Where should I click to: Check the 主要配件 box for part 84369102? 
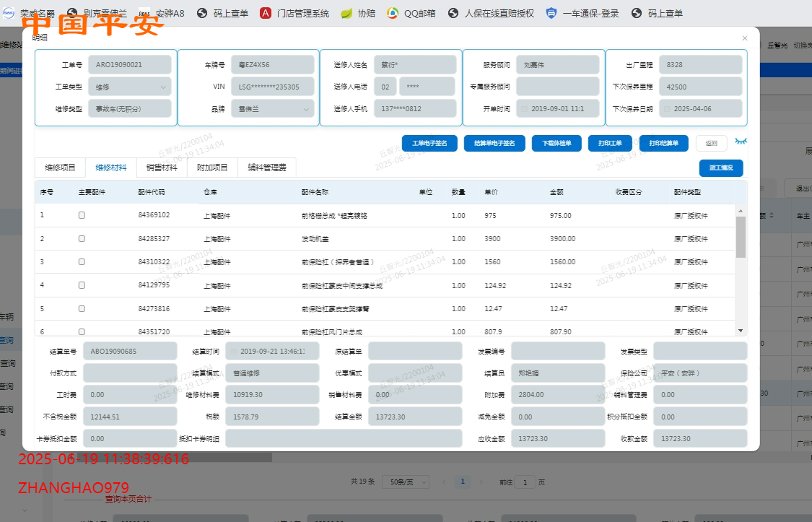pyautogui.click(x=82, y=215)
